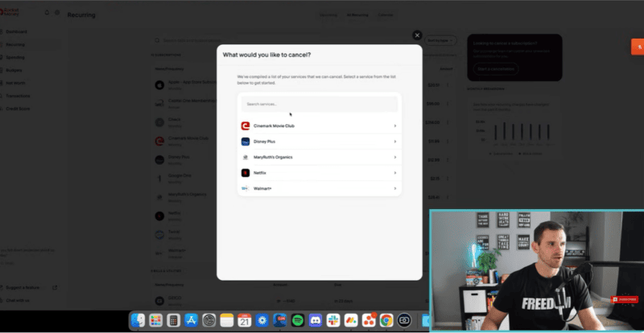Click Start a cancellation button
This screenshot has height=333, width=644.
[496, 69]
